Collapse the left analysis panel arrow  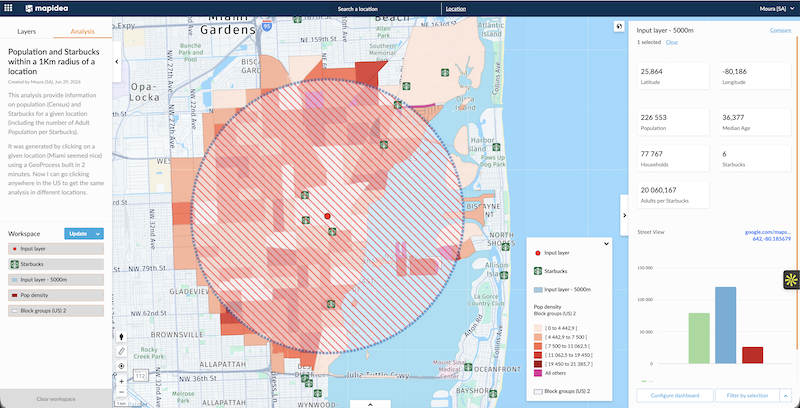pyautogui.click(x=116, y=62)
